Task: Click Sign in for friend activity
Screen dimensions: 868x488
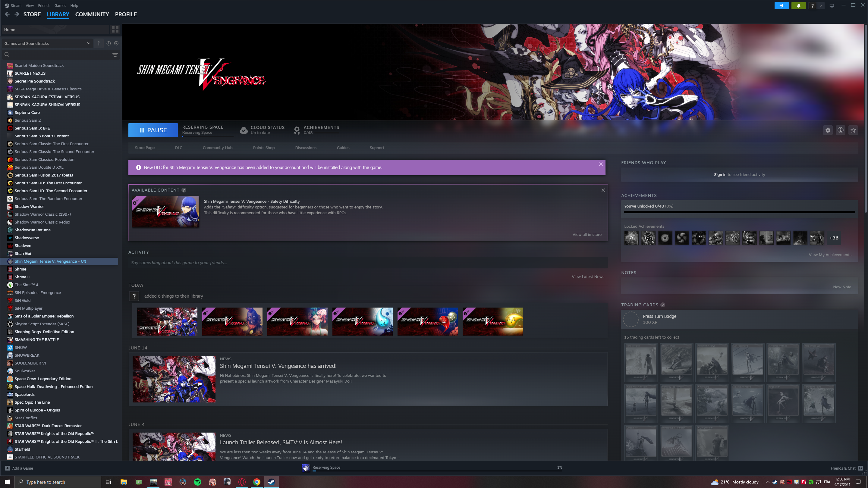Action: tap(720, 174)
